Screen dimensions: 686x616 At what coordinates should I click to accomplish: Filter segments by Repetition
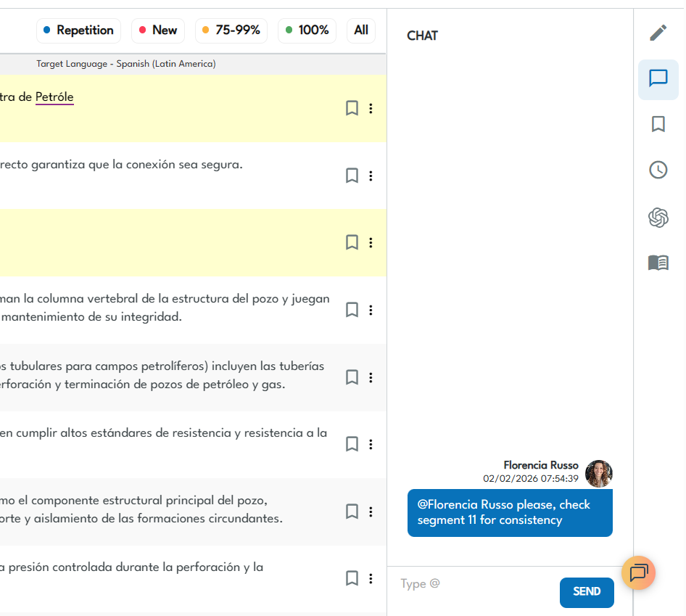click(78, 30)
